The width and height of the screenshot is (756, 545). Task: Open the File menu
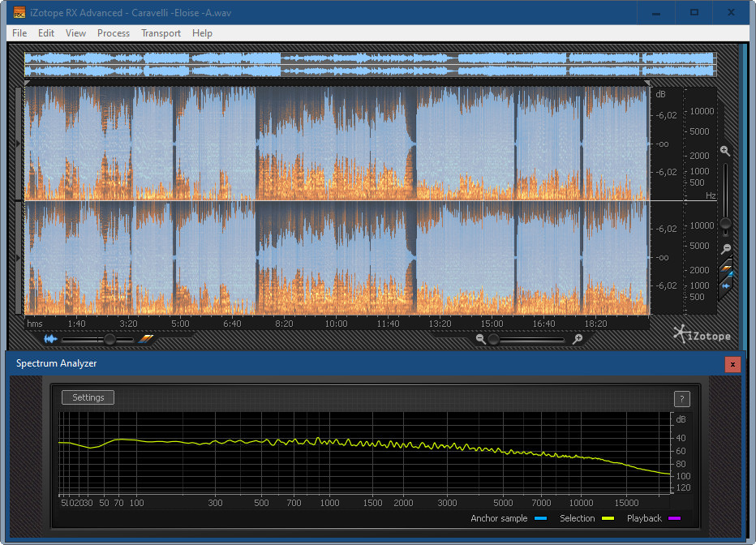pyautogui.click(x=19, y=33)
